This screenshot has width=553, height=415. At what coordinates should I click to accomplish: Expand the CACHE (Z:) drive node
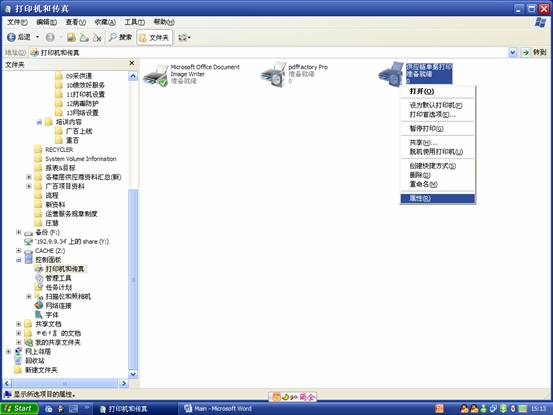19,250
